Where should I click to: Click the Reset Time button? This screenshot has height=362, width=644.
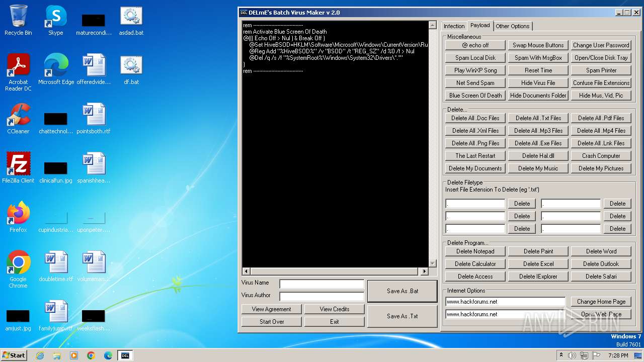click(538, 70)
